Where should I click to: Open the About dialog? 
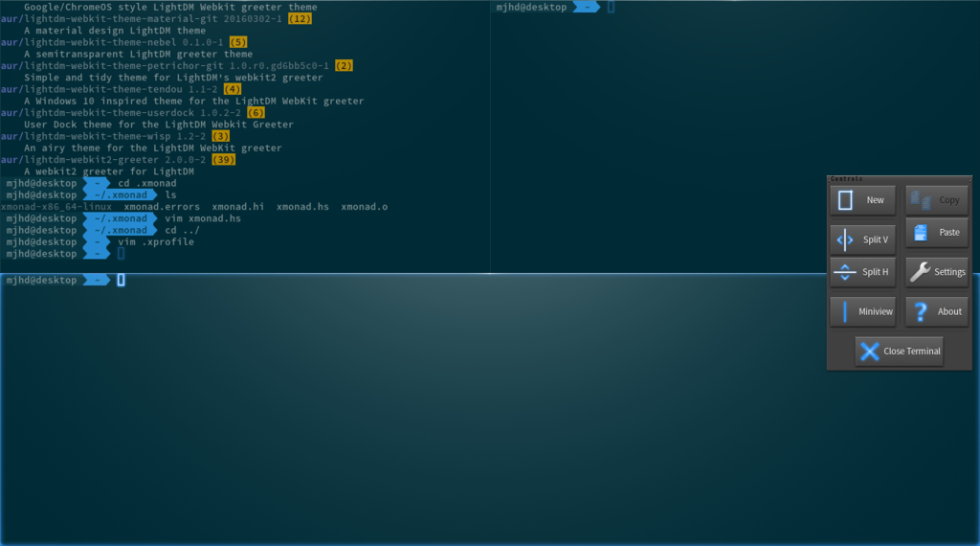pos(936,311)
